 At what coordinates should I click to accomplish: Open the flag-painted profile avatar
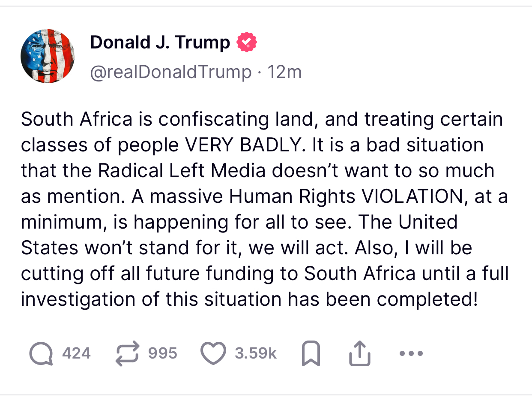(x=48, y=56)
